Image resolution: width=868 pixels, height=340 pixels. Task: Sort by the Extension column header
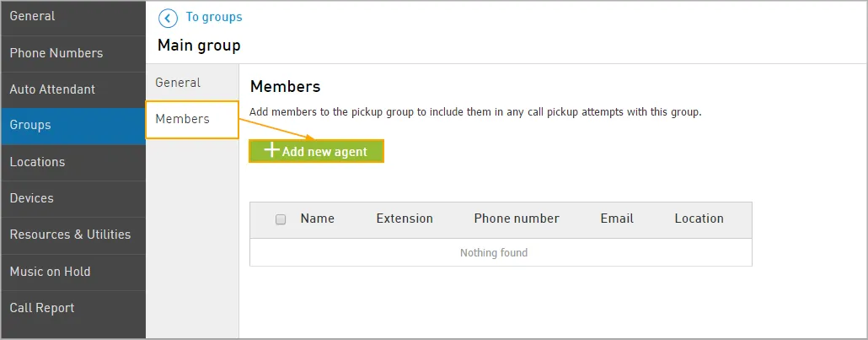(x=405, y=219)
